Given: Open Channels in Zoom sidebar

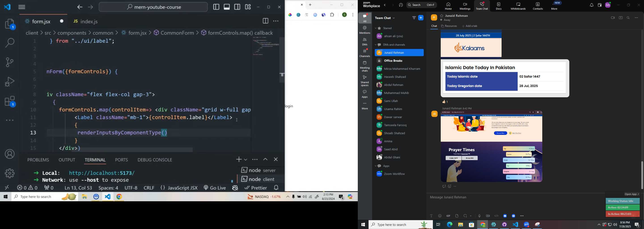Looking at the screenshot, I should pos(365,53).
